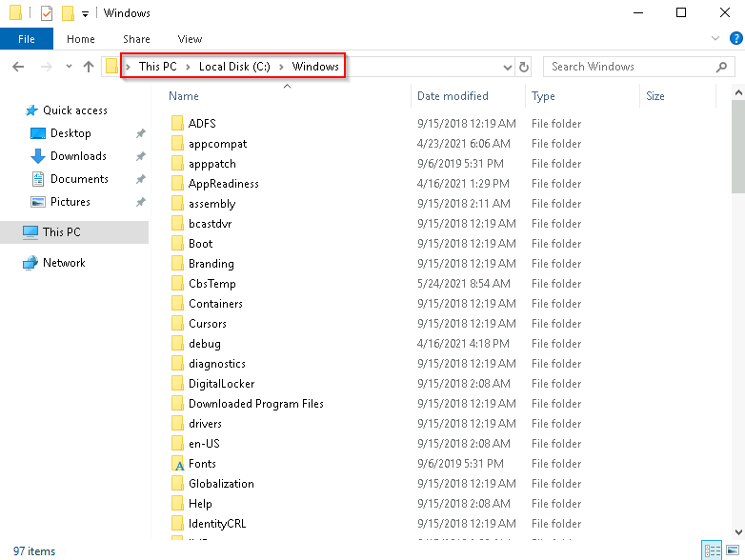Viewport: 745px width, 560px height.
Task: Expand the chevron after Local Disk (C:)
Action: 281,67
